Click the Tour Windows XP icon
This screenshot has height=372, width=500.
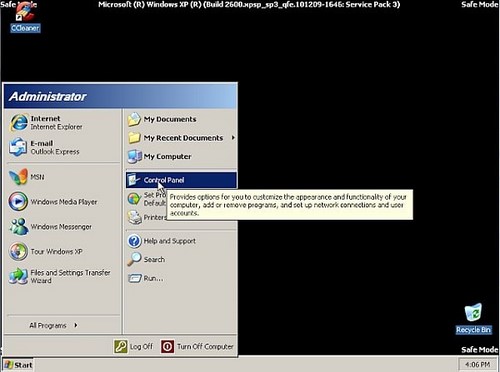(x=18, y=251)
